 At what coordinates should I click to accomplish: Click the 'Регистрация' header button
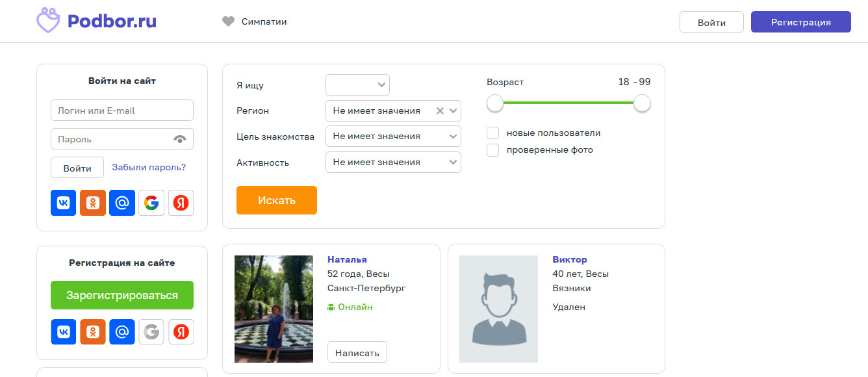tap(800, 22)
